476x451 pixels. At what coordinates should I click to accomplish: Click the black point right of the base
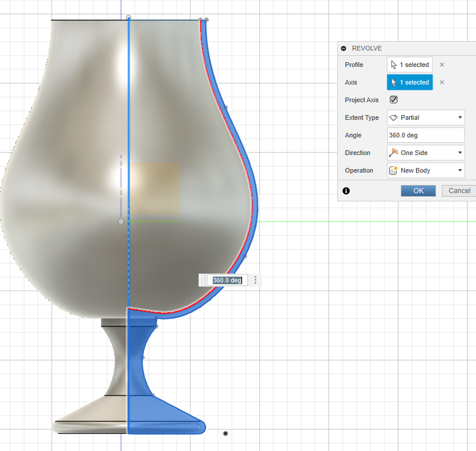[226, 433]
